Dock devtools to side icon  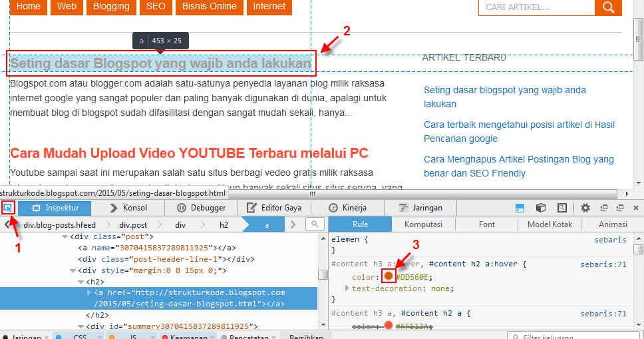point(604,208)
